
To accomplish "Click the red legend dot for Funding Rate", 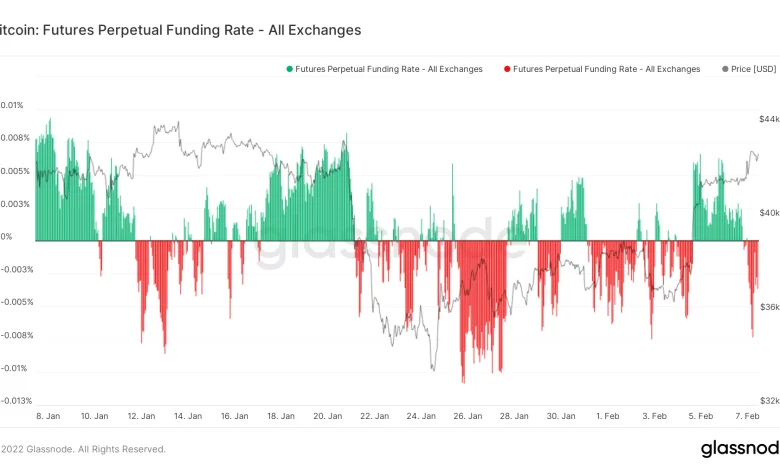I will point(508,69).
